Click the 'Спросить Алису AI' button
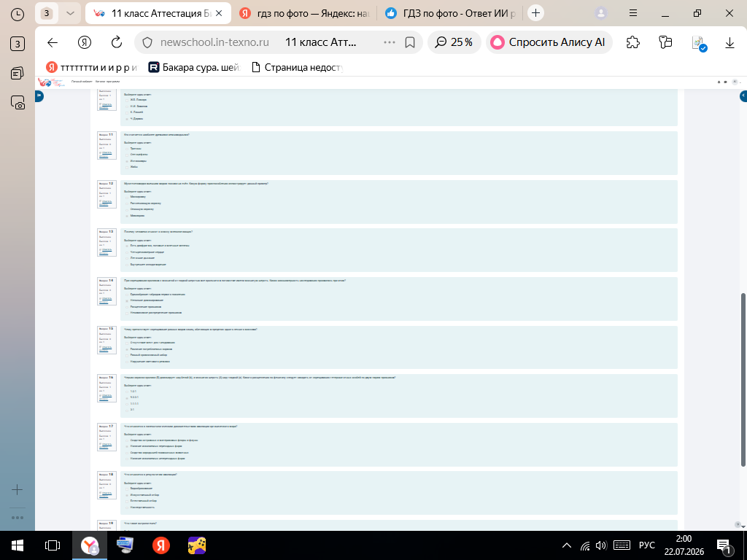The width and height of the screenshot is (747, 560). 549,42
